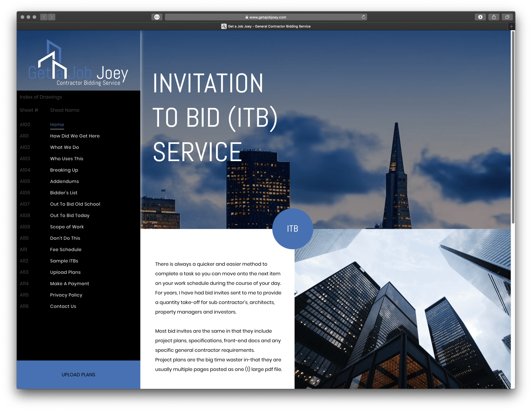Screen dimensions: 532x411
Task: Select the Make A Payment link
Action: click(x=70, y=283)
